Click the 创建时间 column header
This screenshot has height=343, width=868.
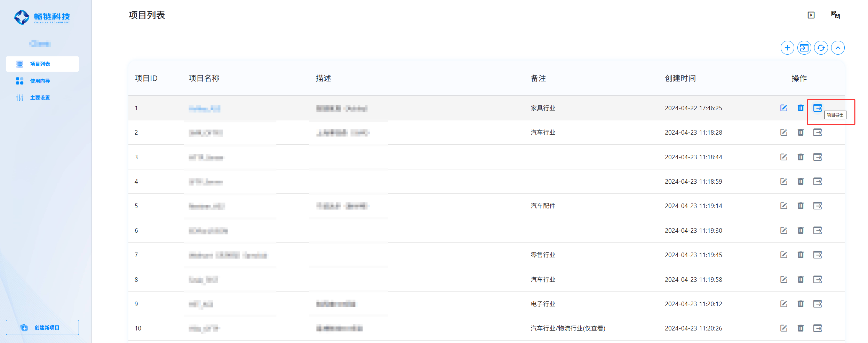click(x=680, y=79)
